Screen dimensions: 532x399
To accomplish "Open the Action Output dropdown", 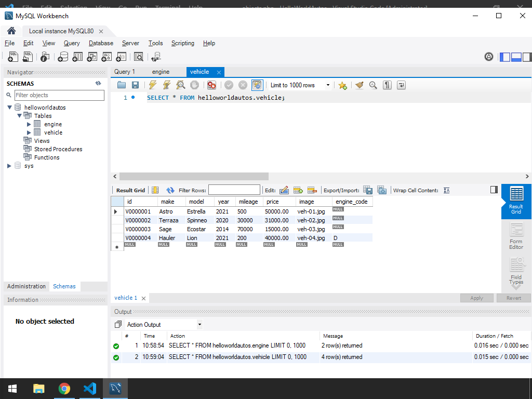I will (x=199, y=325).
